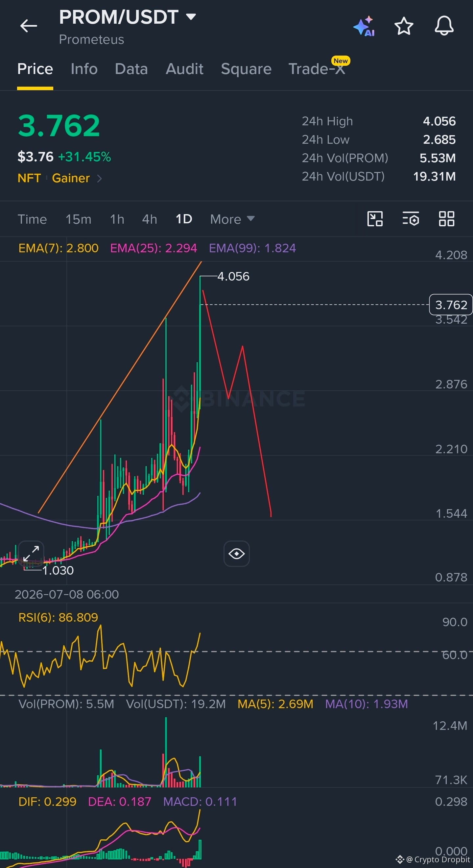Tap the DIF: 0.299 label
This screenshot has height=868, width=473.
tap(47, 802)
